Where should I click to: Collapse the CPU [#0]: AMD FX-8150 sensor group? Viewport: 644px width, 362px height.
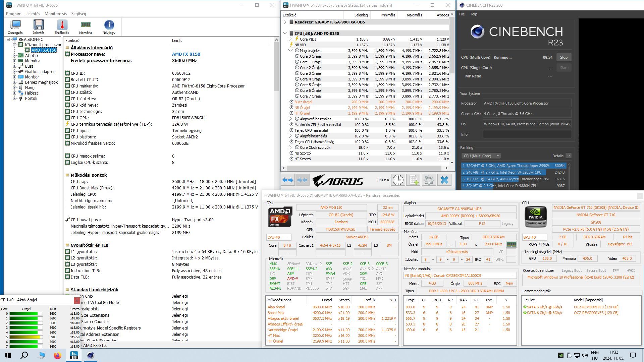[285, 34]
